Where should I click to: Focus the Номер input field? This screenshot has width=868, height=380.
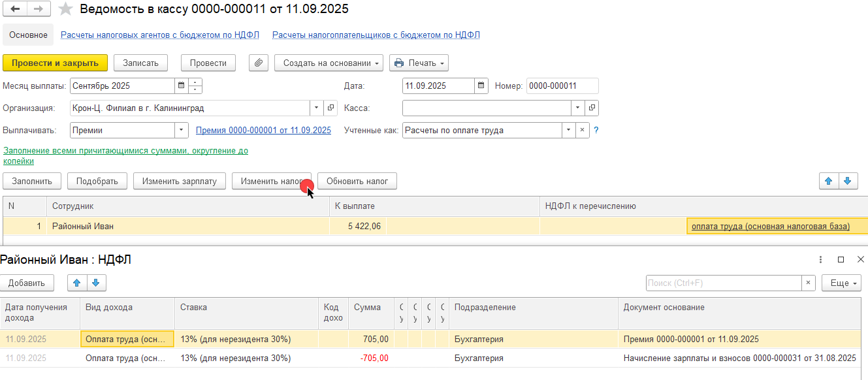562,86
